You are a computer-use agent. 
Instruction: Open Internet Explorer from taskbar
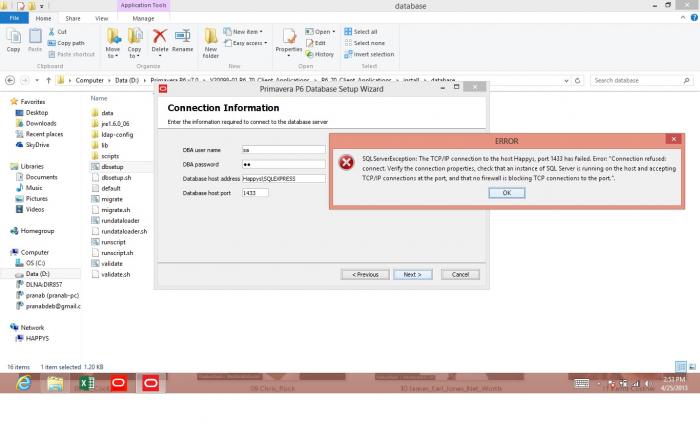tap(23, 383)
